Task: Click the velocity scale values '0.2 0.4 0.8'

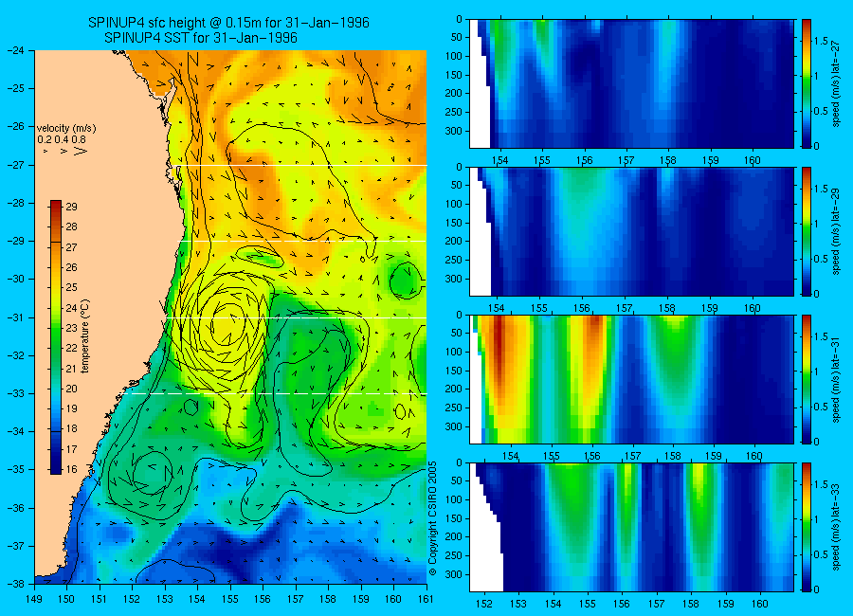Action: coord(62,139)
